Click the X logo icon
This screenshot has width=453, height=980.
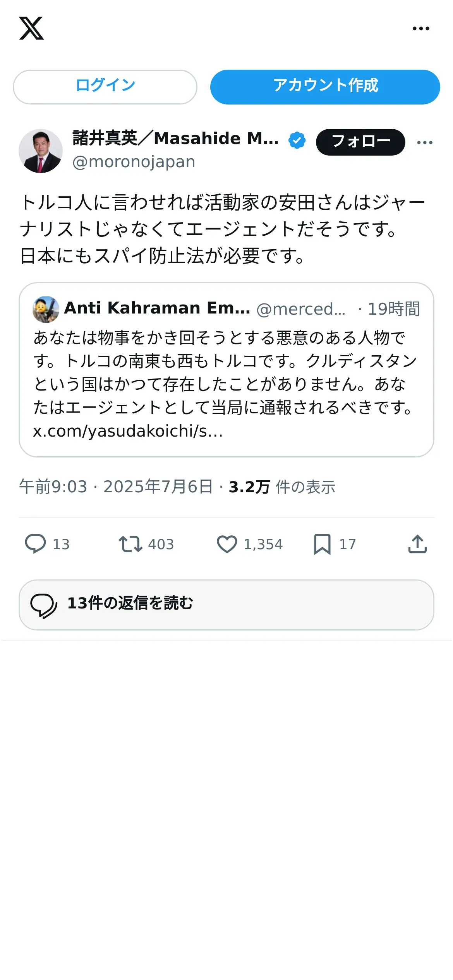31,28
